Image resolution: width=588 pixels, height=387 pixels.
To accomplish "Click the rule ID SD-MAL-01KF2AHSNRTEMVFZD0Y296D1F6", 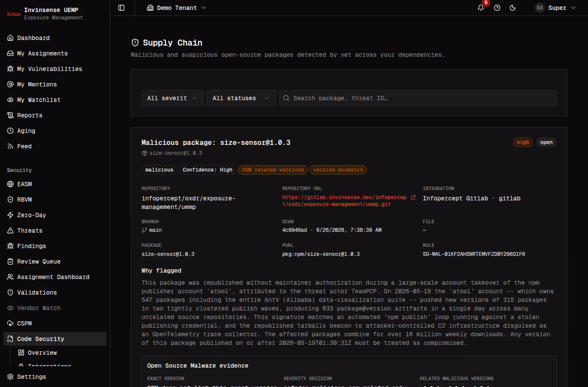I will click(474, 254).
